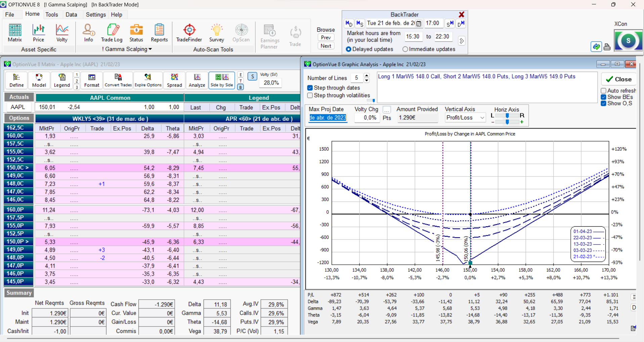Adjust the Horiz Axis minus-plus zoom slider

[x=507, y=122]
